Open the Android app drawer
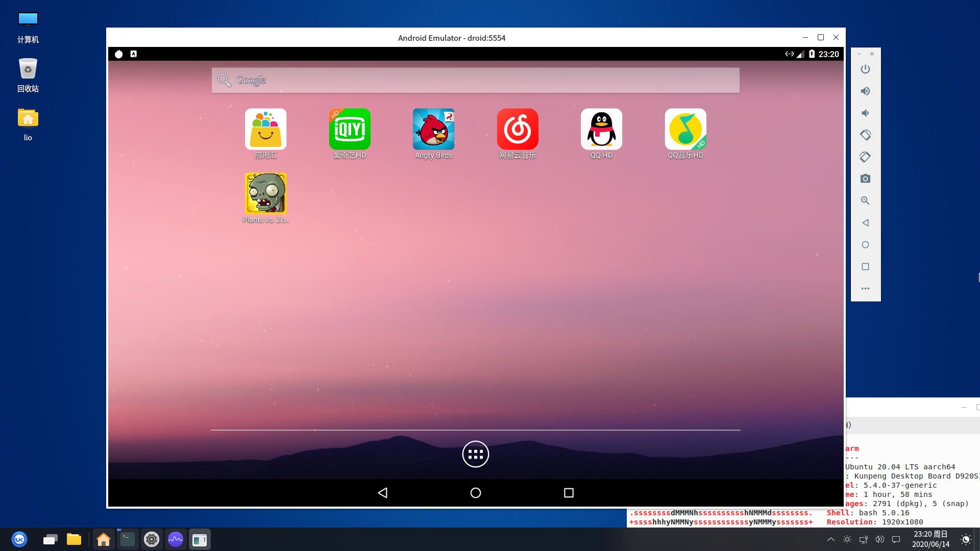 click(x=475, y=454)
